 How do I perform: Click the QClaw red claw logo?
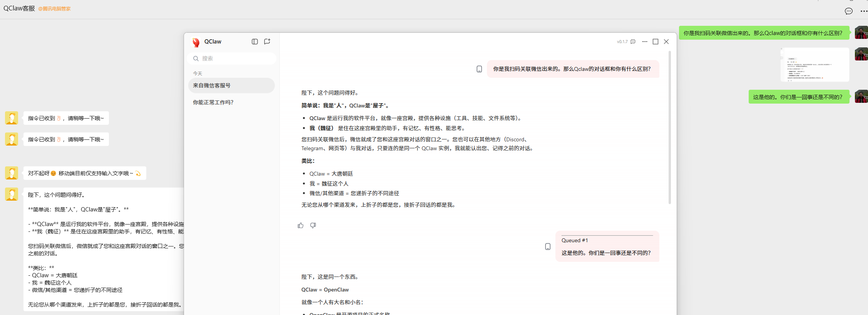(x=196, y=42)
